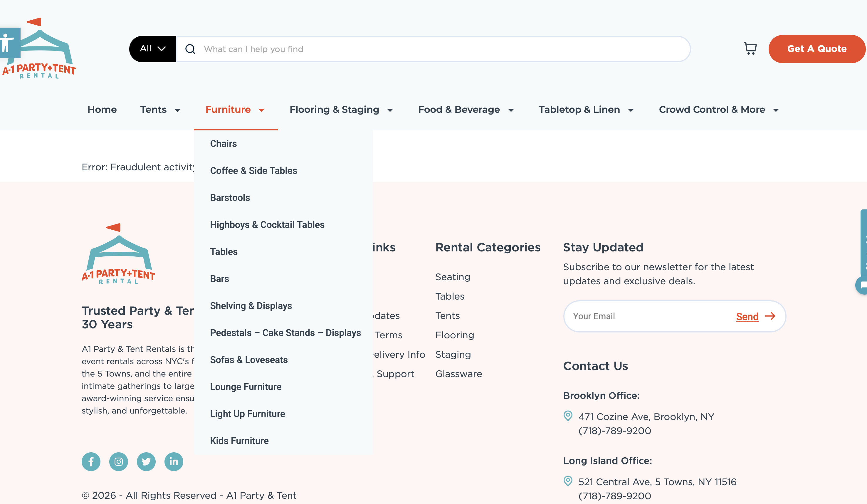This screenshot has height=504, width=867.
Task: Select Coffee & Side Tables
Action: tap(253, 171)
